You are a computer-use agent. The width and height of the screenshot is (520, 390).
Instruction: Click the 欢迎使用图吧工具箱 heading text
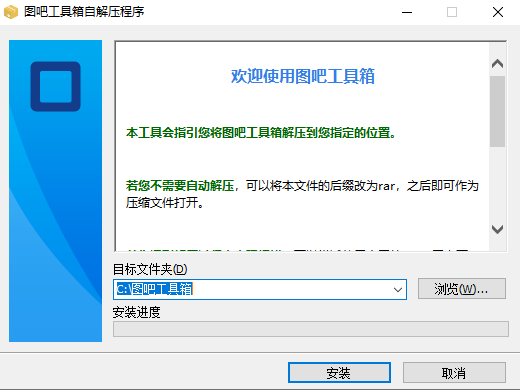pos(303,76)
